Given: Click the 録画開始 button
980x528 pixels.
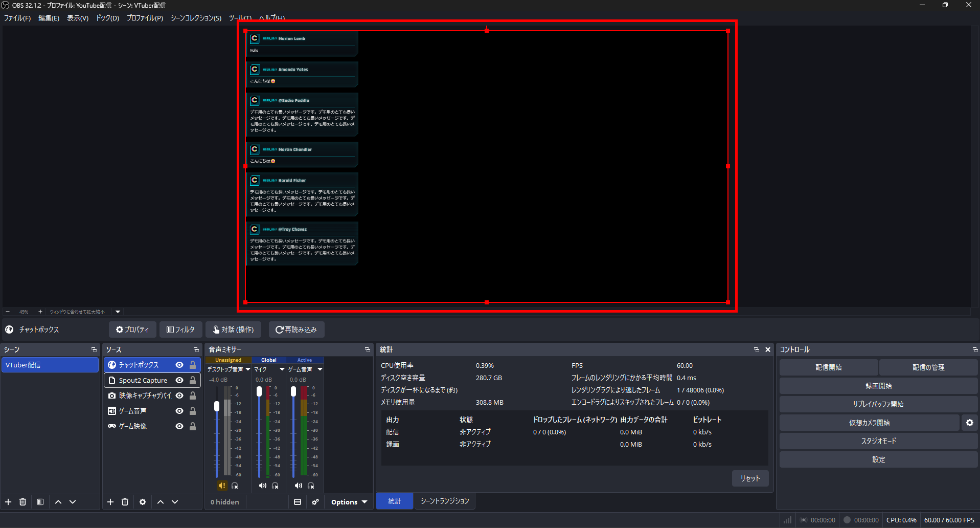Looking at the screenshot, I should pos(879,386).
